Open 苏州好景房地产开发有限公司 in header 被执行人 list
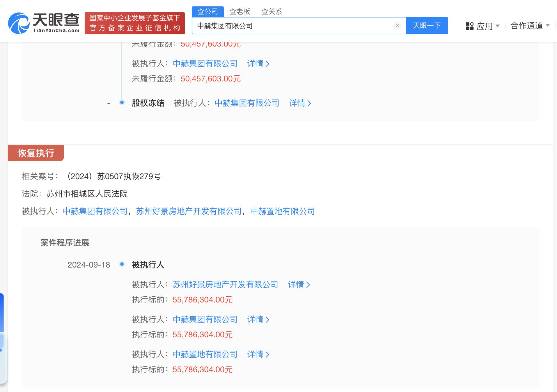 tap(189, 211)
